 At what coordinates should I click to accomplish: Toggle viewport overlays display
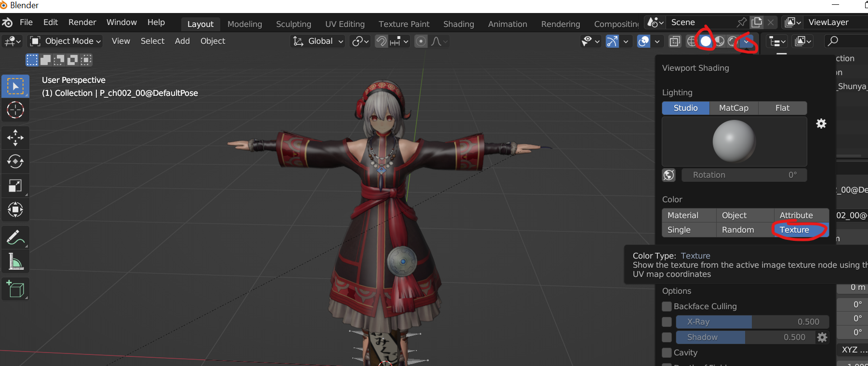[x=644, y=41]
